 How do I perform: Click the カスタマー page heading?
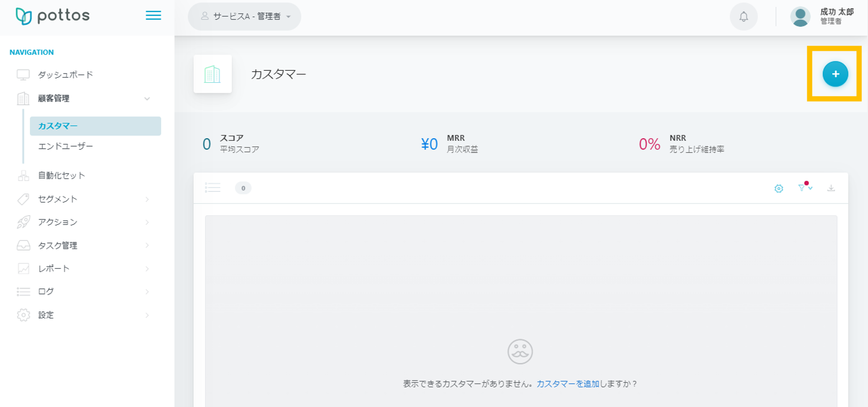[x=279, y=74]
